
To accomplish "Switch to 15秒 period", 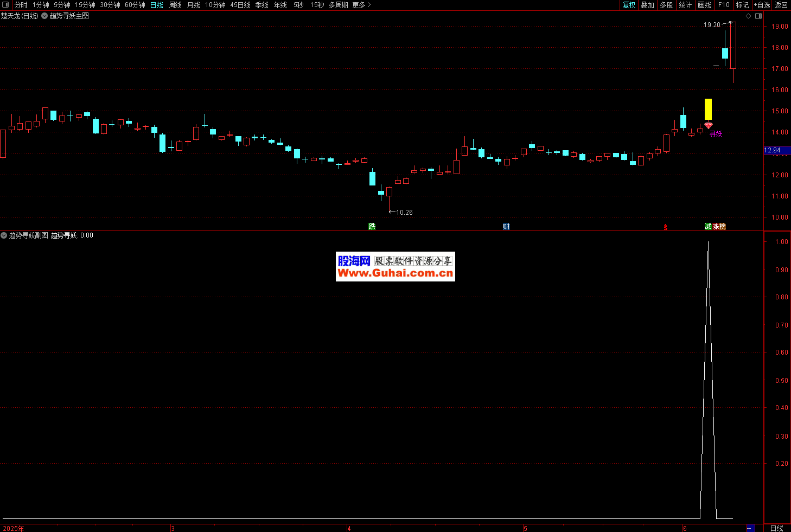I will [317, 5].
